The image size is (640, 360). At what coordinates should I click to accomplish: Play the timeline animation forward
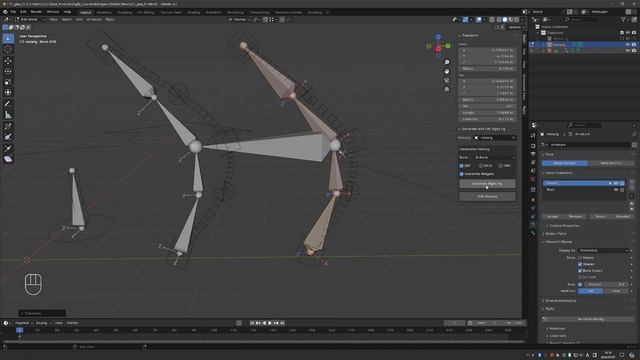[270, 323]
